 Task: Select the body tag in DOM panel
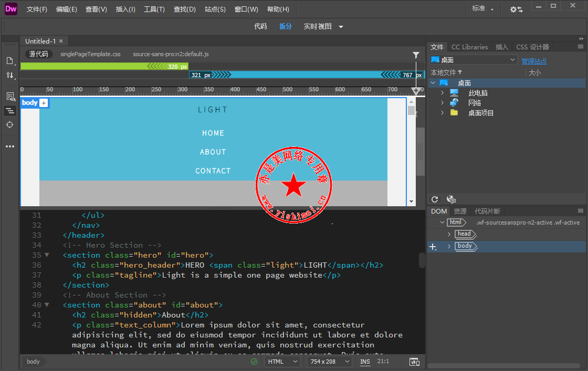[466, 246]
